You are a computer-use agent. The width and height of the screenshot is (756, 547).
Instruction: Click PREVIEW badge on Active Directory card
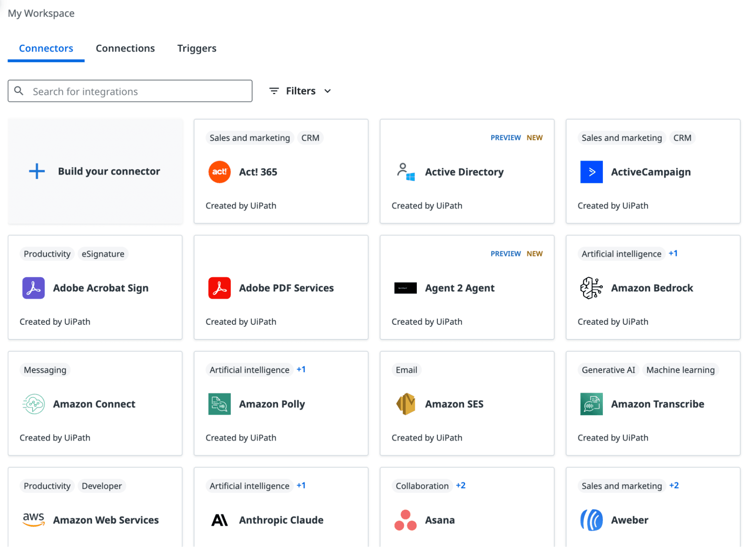coord(505,138)
